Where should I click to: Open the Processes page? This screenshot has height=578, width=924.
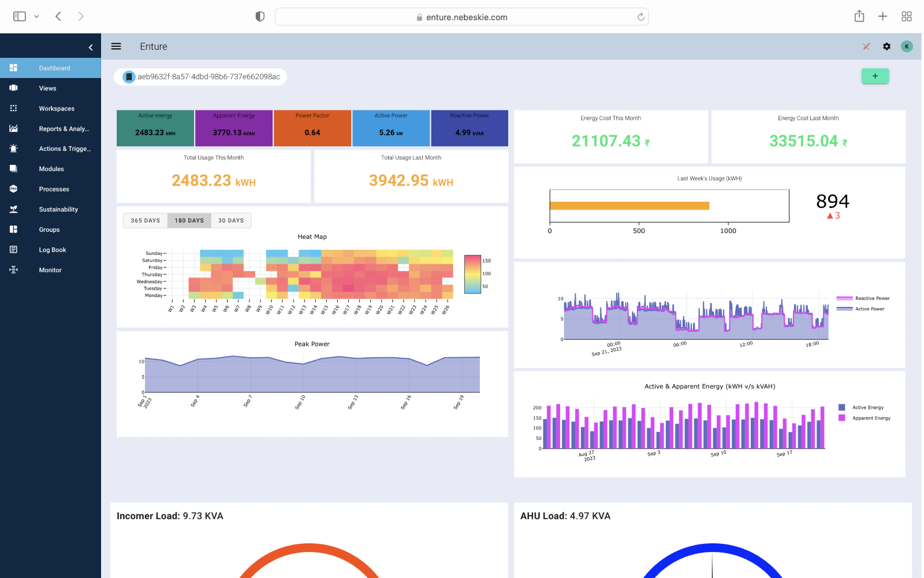click(54, 189)
